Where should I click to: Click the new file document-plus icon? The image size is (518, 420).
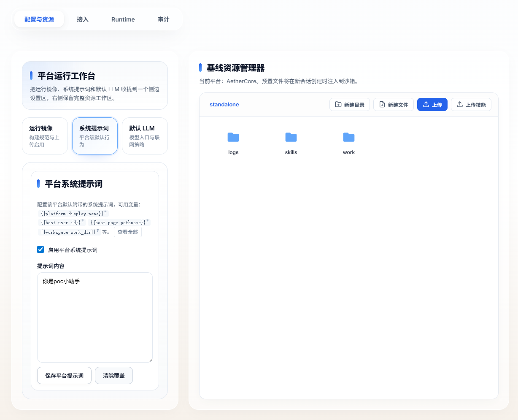coord(382,104)
